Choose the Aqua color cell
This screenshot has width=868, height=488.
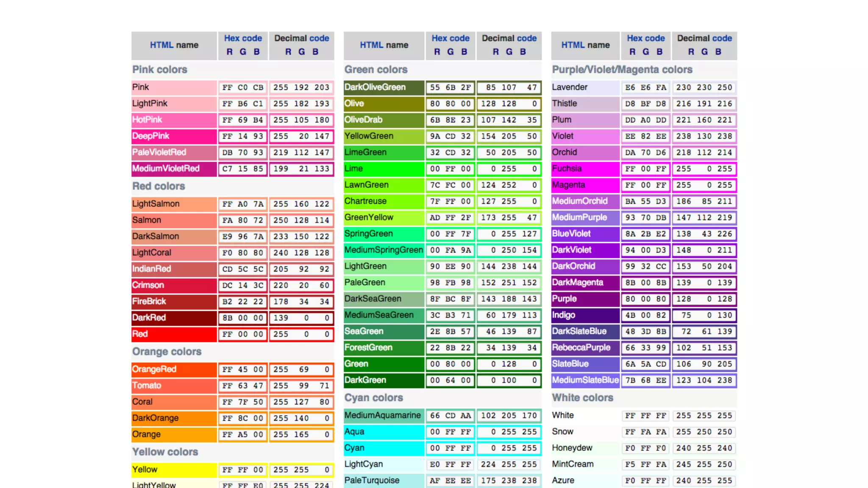pyautogui.click(x=384, y=432)
